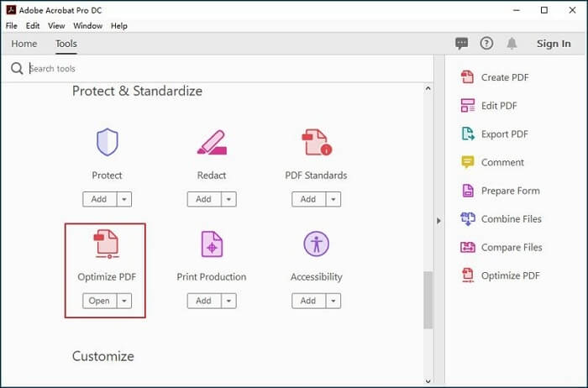Click the vertical scrollbar thumb
588x388 pixels.
428,301
